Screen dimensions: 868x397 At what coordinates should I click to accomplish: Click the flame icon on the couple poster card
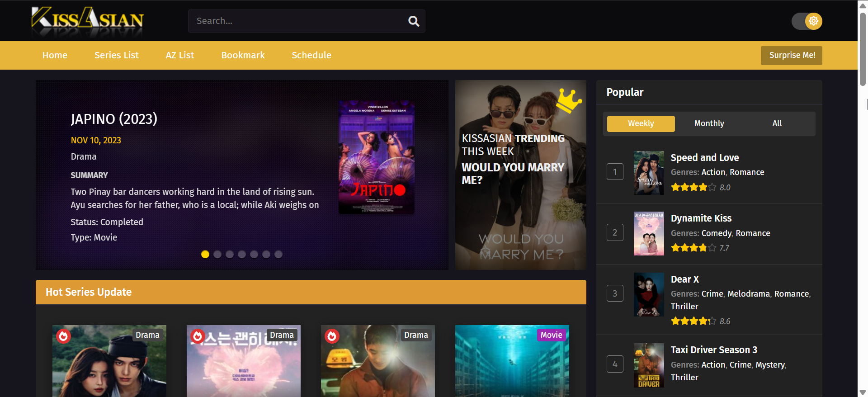pyautogui.click(x=63, y=336)
